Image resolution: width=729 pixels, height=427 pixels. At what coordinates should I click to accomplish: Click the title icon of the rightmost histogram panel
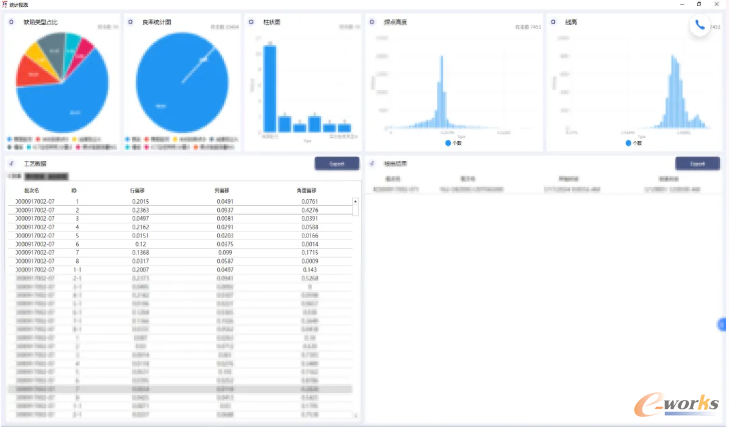click(x=553, y=22)
